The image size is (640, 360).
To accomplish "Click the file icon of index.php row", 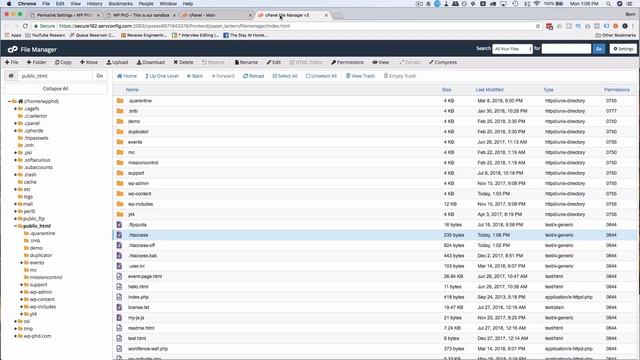I will click(119, 297).
